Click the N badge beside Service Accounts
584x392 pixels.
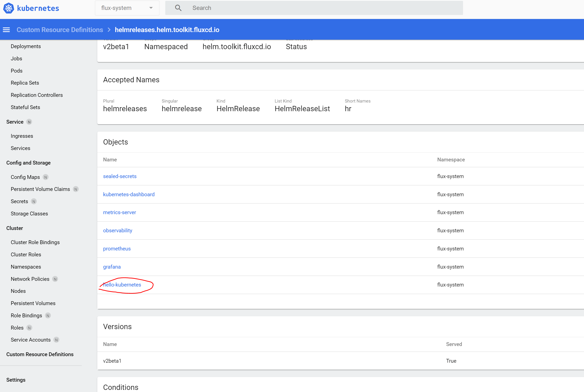(x=56, y=340)
